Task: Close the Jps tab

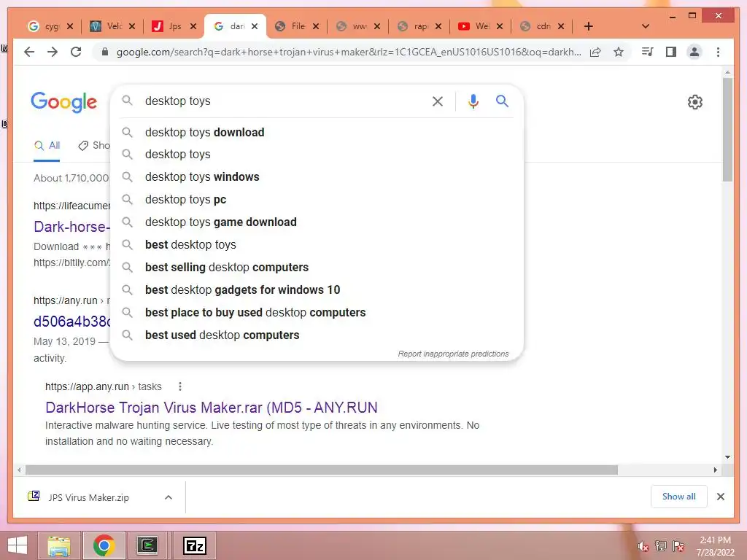Action: (x=193, y=26)
